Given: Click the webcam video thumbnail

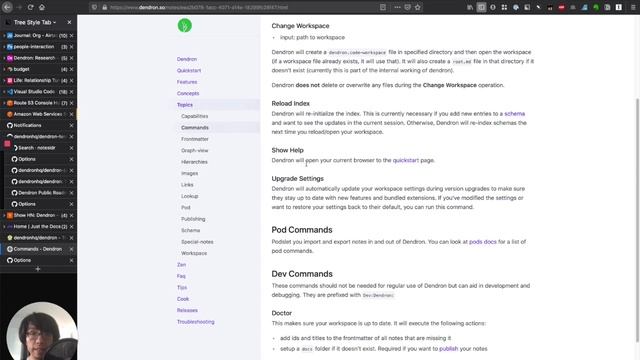Looking at the screenshot, I should click(41, 331).
